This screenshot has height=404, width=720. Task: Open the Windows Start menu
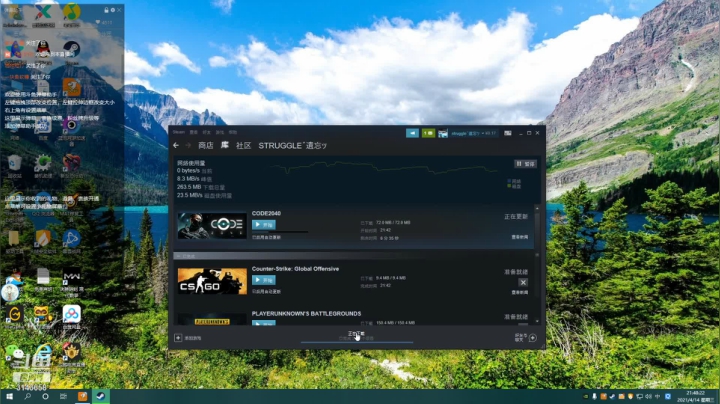[x=9, y=396]
